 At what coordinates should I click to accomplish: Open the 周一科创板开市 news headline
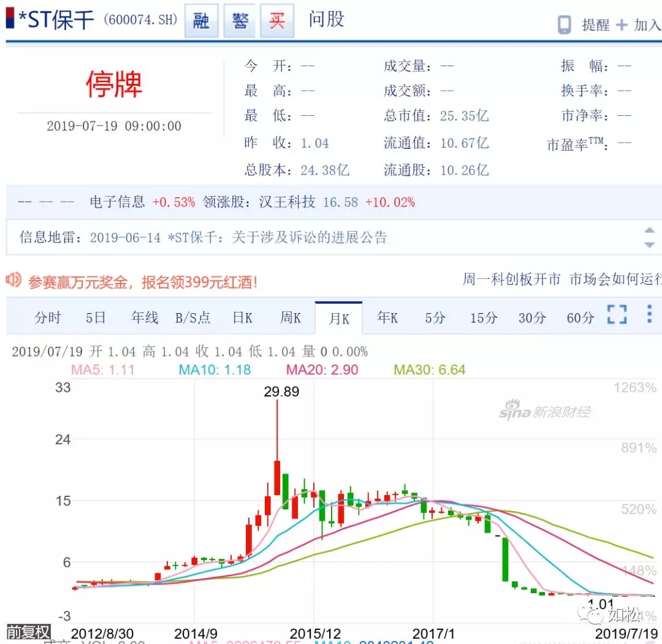tap(511, 279)
